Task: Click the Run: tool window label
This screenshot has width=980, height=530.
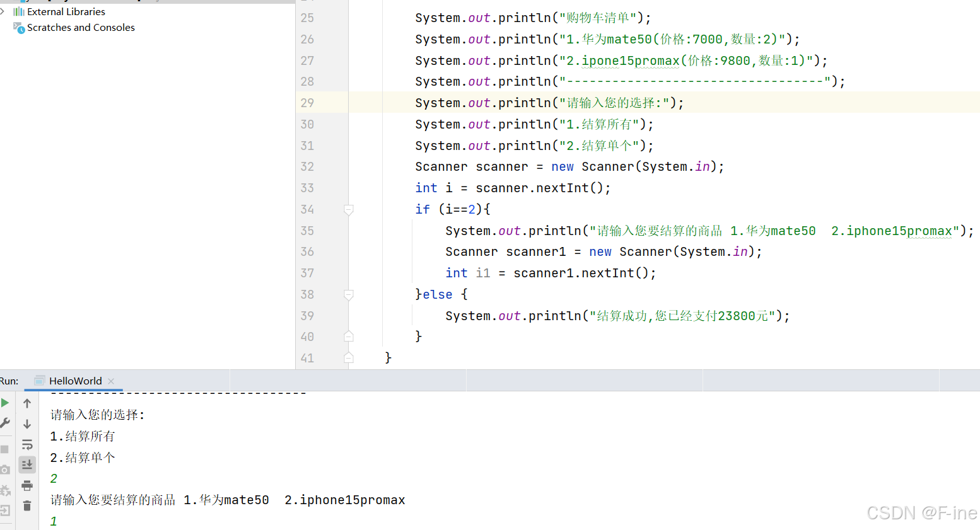Action: click(9, 381)
